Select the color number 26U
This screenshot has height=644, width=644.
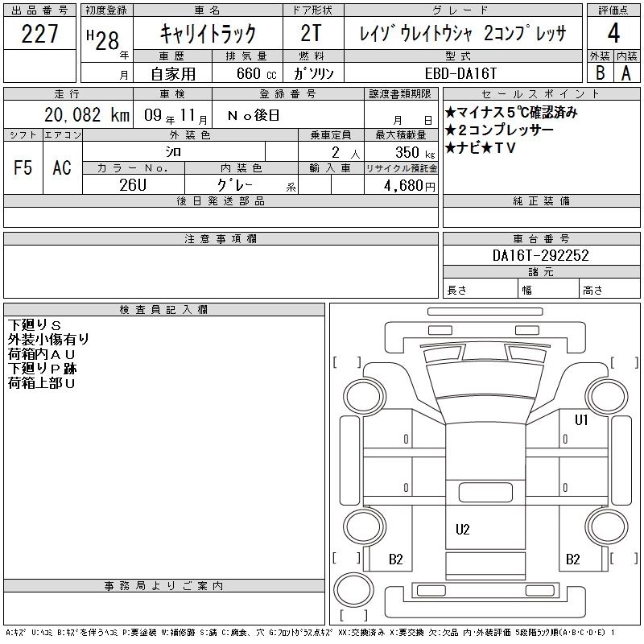tap(133, 185)
